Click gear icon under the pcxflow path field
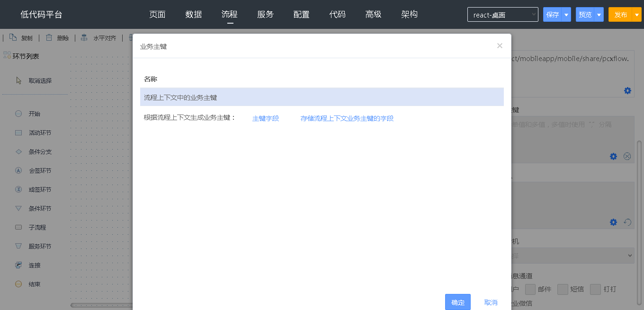The width and height of the screenshot is (644, 310). pos(627,90)
